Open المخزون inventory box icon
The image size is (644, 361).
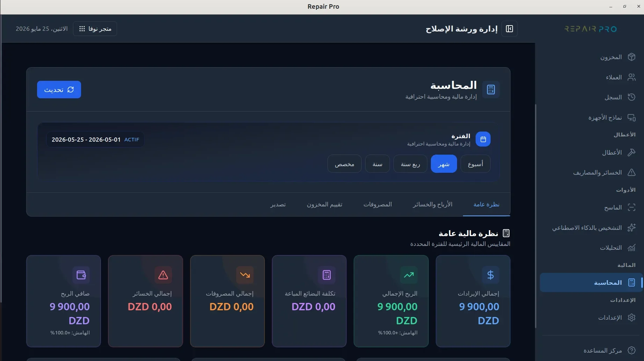631,57
